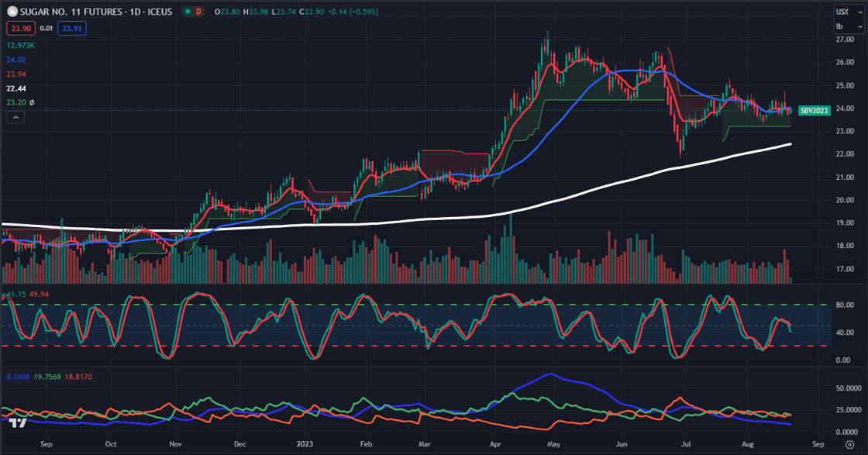This screenshot has height=455, width=868.
Task: Click the Oct label on time axis
Action: tap(111, 444)
